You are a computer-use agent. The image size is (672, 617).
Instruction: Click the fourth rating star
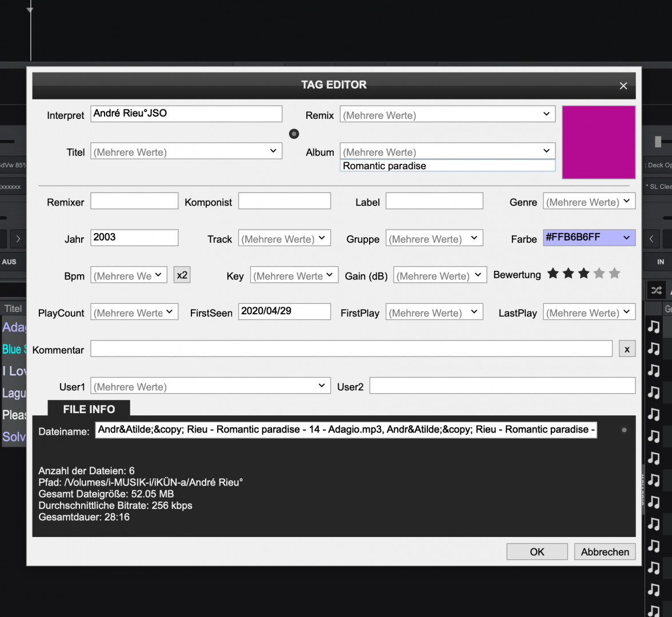tap(599, 274)
